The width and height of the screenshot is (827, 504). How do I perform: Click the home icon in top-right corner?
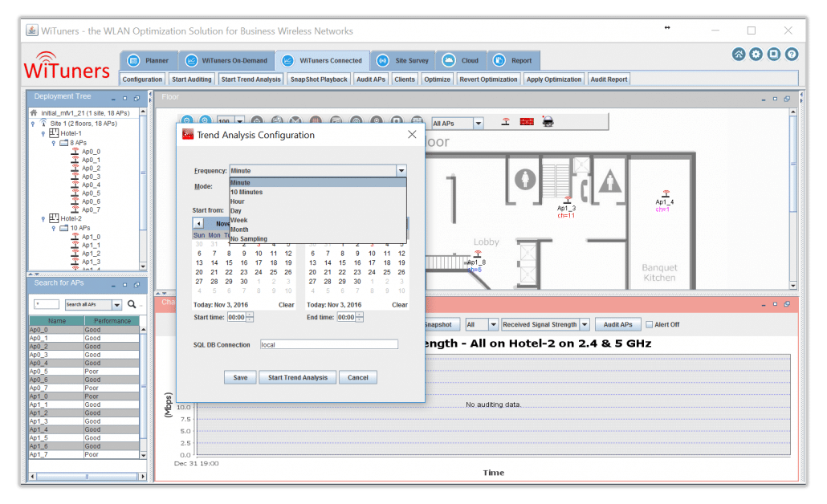click(739, 55)
